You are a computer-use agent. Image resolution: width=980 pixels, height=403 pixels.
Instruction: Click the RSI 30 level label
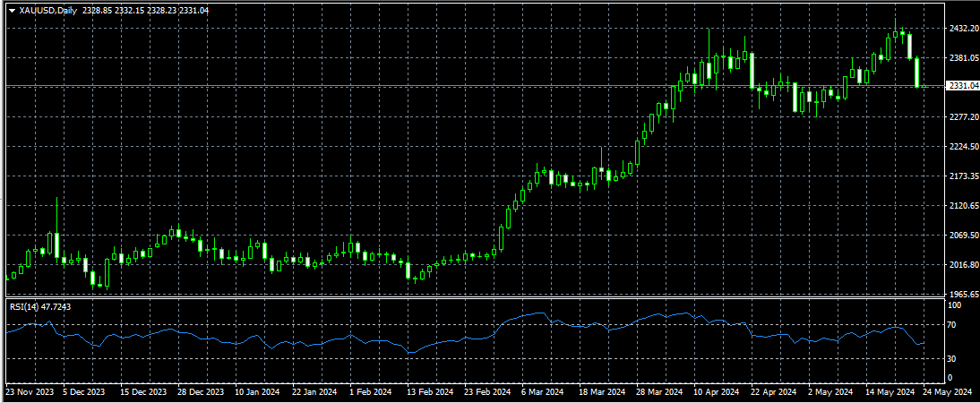[x=953, y=358]
